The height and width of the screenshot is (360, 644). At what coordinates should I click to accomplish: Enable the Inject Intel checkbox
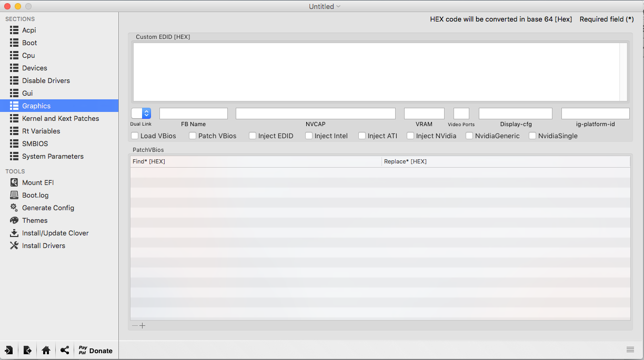click(309, 136)
